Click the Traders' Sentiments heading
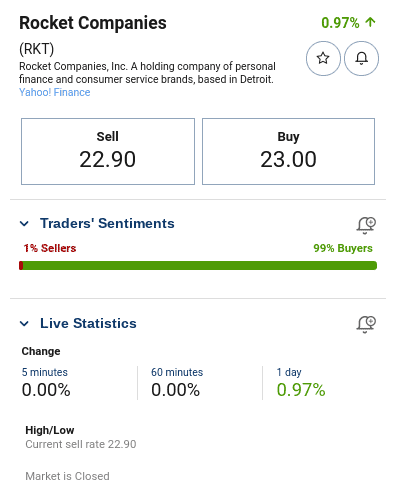The height and width of the screenshot is (487, 394). [107, 223]
